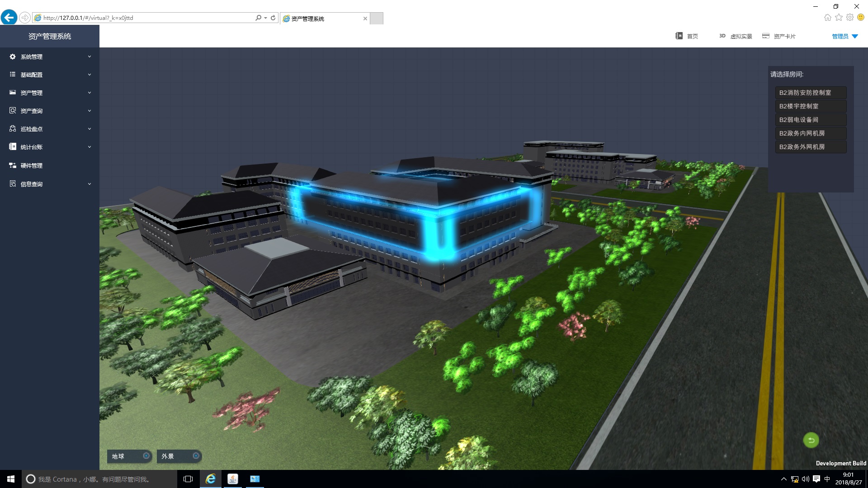Toggle the 外景 view radio button

click(196, 456)
